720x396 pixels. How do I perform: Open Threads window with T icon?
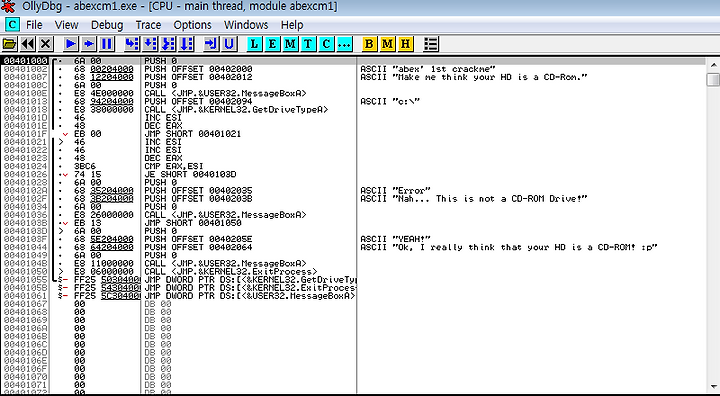point(308,44)
